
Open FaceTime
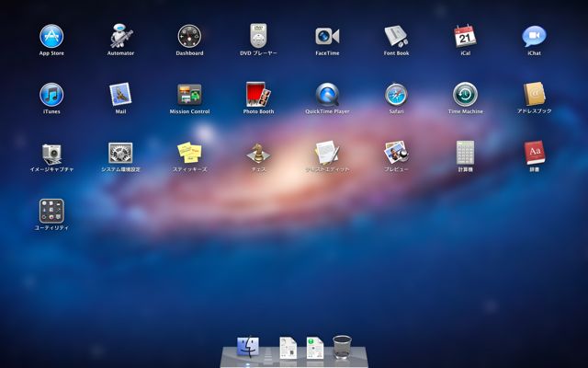pos(327,37)
